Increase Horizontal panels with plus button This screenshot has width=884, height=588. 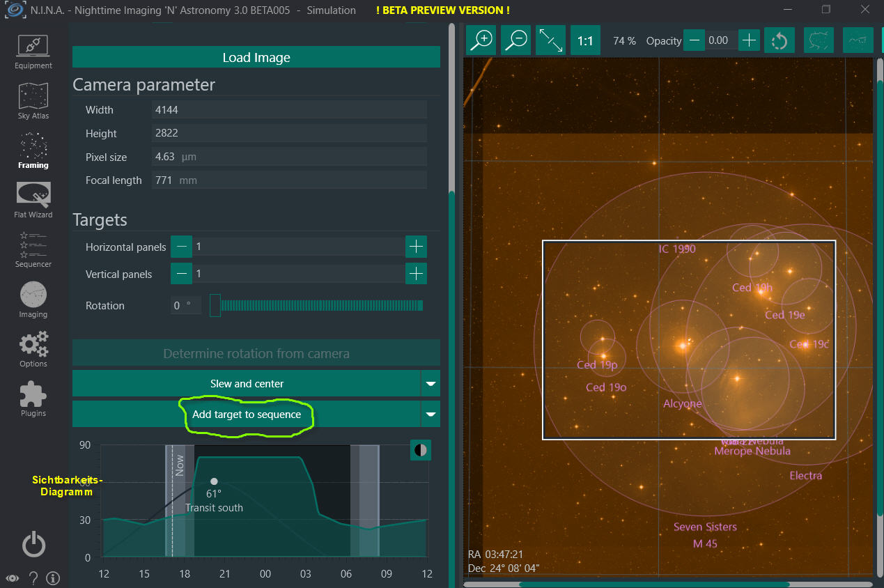(416, 247)
